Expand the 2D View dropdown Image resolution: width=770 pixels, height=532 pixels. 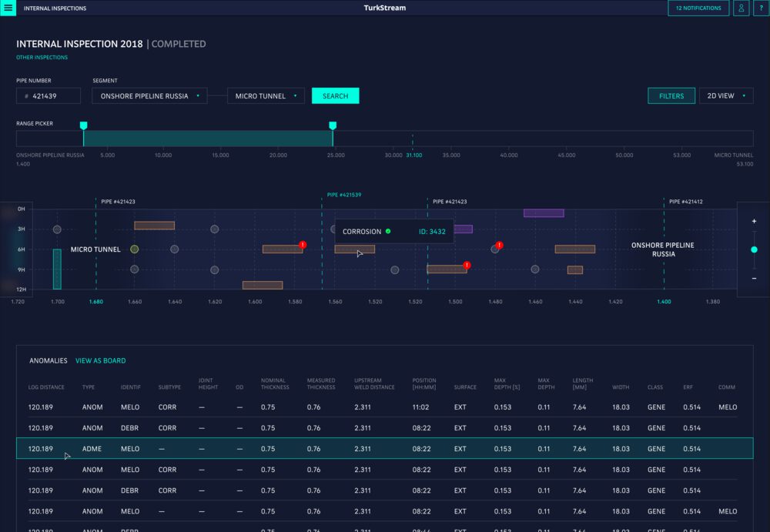pyautogui.click(x=725, y=96)
